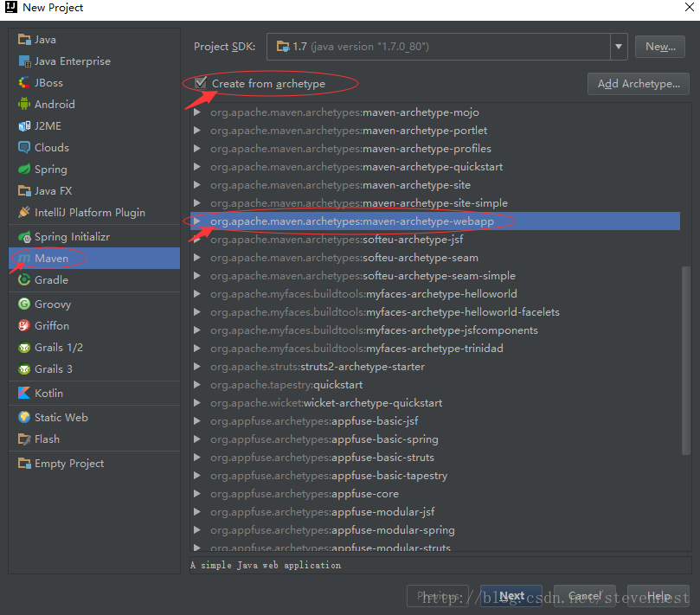Expand maven-archetype-portlet node
Screen dimensions: 700x615
click(x=197, y=131)
